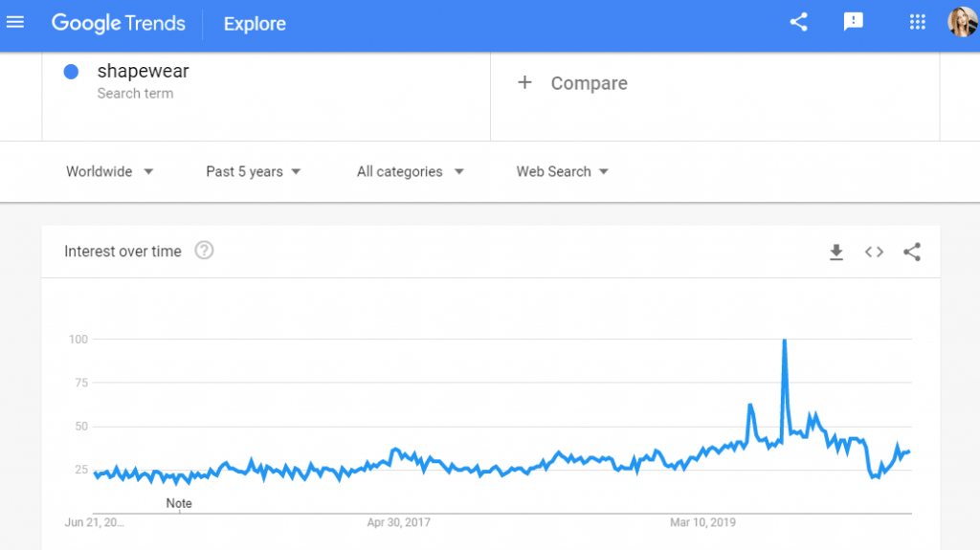Edit the shapewear search term

pos(144,71)
